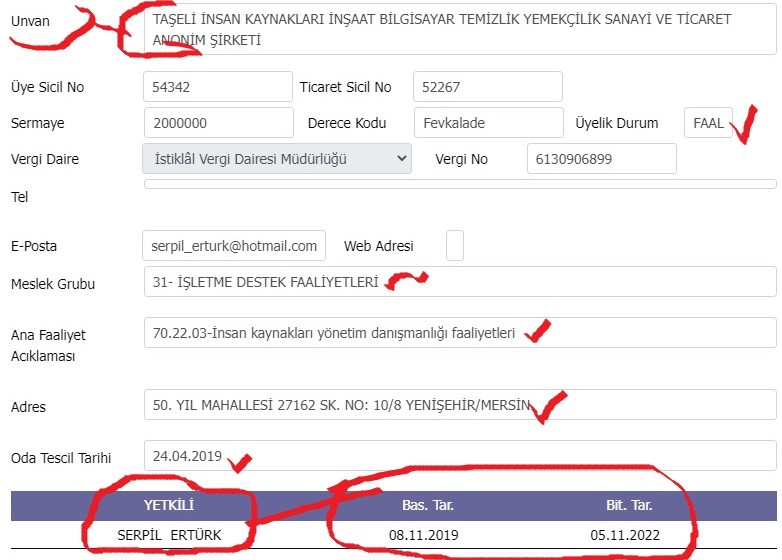Click the Derece Kodu label
The height and width of the screenshot is (560, 782).
[x=347, y=123]
